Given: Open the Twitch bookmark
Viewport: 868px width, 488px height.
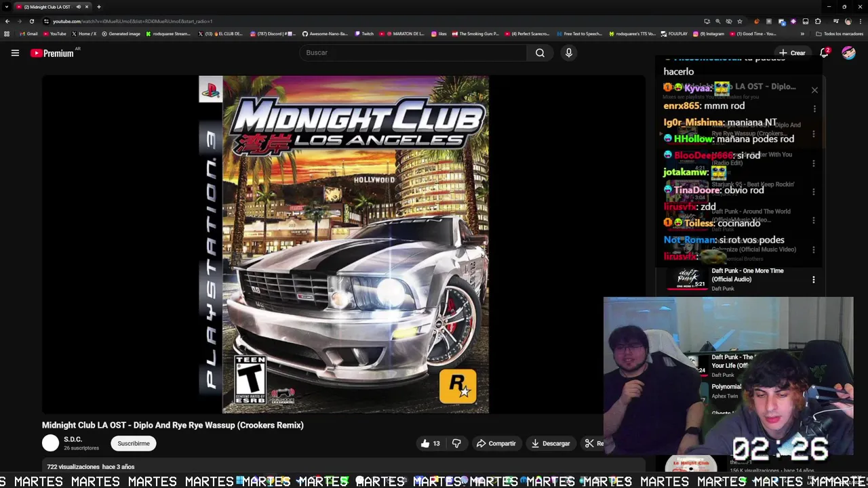Looking at the screenshot, I should (364, 34).
